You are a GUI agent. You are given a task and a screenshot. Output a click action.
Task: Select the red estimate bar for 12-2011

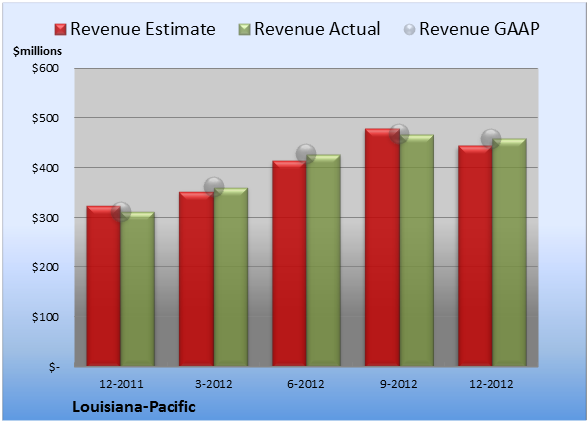coord(104,286)
